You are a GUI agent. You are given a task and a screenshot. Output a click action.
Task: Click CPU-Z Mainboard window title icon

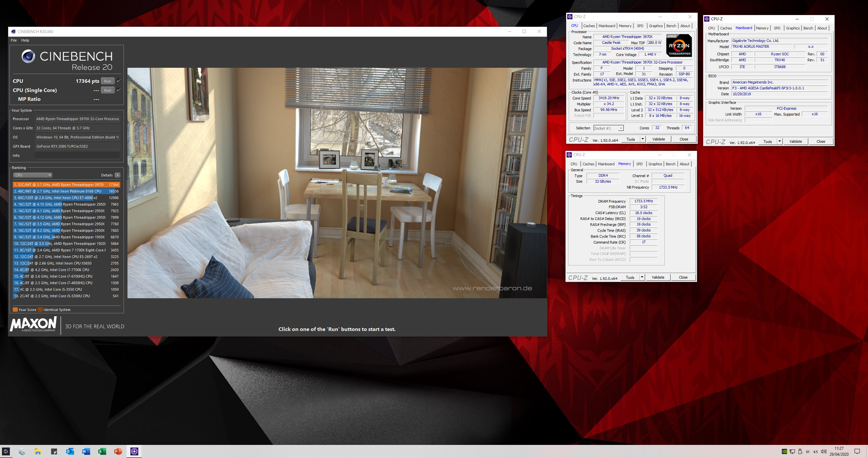pos(706,19)
